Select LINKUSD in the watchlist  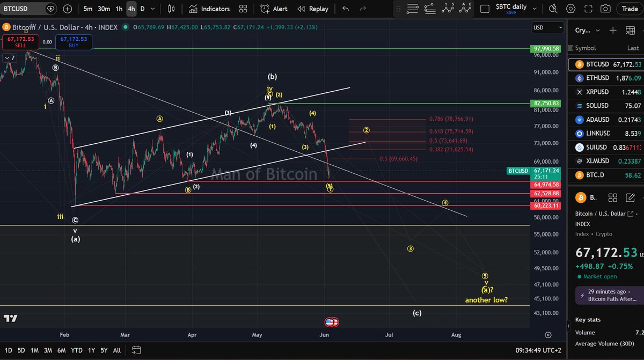point(606,134)
